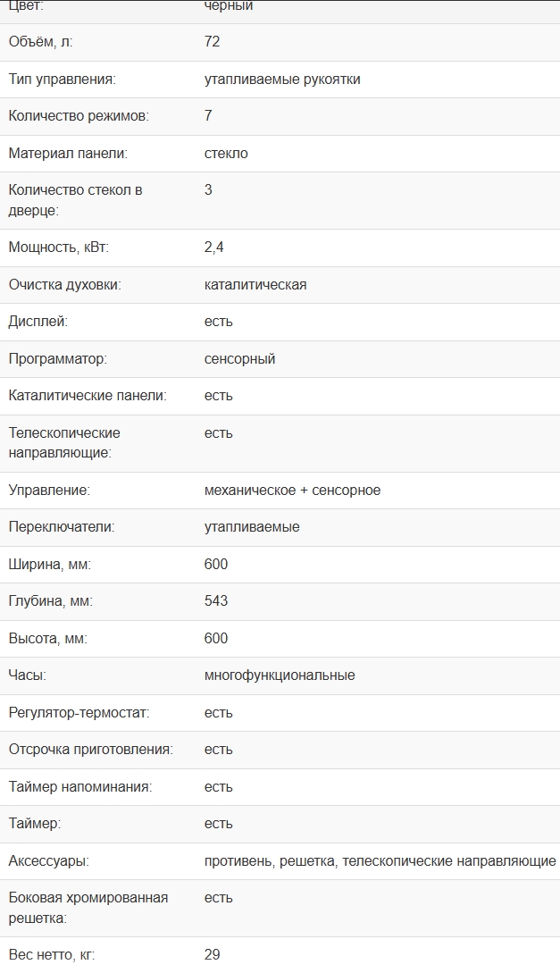The image size is (560, 973).
Task: Click the "Дисплей:" row label
Action: pos(38,322)
